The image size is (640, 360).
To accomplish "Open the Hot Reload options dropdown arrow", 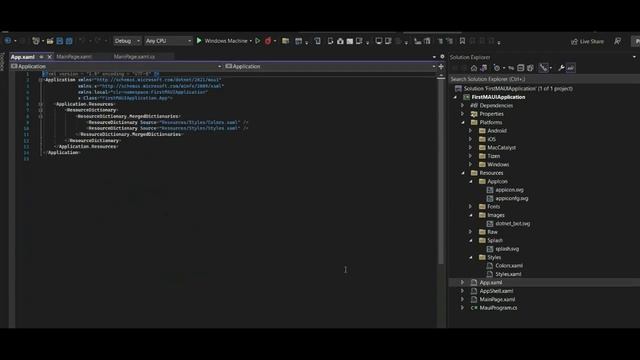I will click(275, 41).
